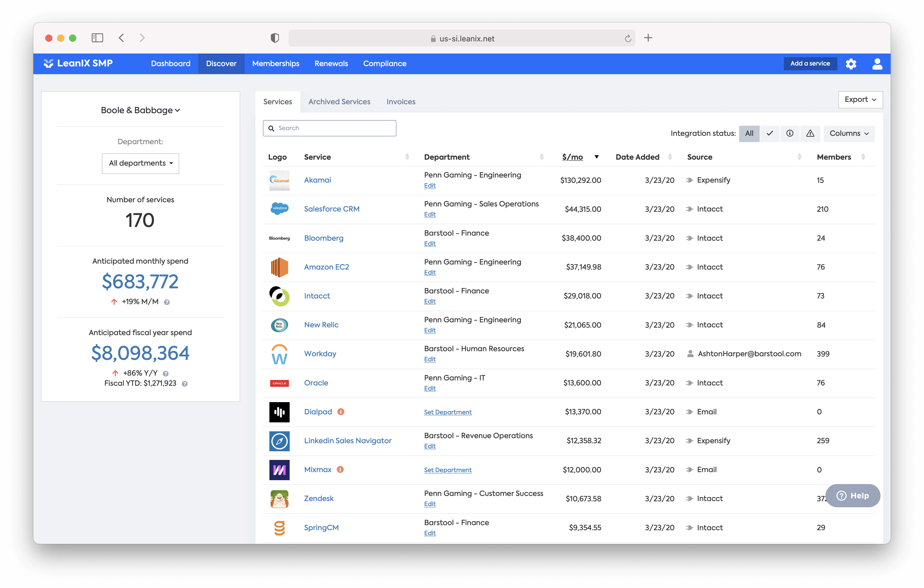Open the Renewals nav item

pos(331,63)
